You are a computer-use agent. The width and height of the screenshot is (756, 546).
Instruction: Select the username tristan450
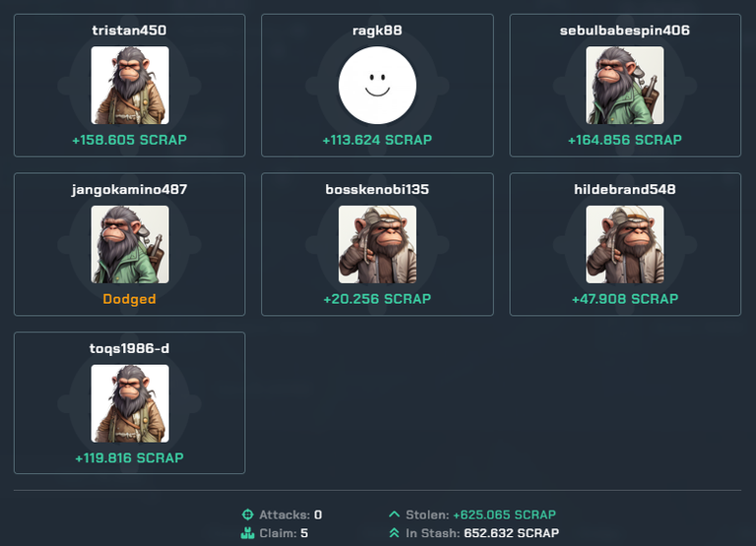tap(129, 30)
